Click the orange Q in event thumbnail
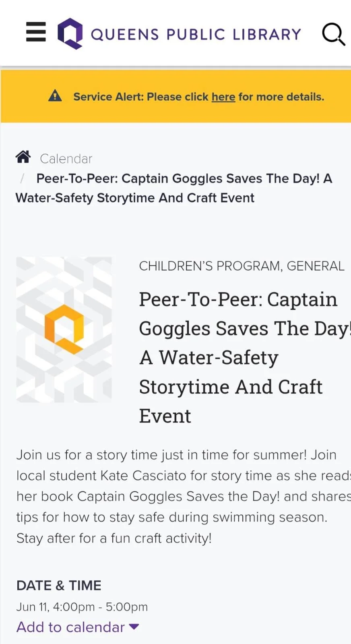Image resolution: width=351 pixels, height=644 pixels. pyautogui.click(x=64, y=329)
